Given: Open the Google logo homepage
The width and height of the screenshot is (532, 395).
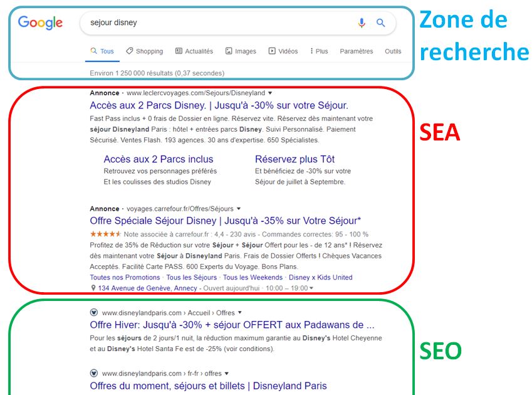Looking at the screenshot, I should coord(40,23).
